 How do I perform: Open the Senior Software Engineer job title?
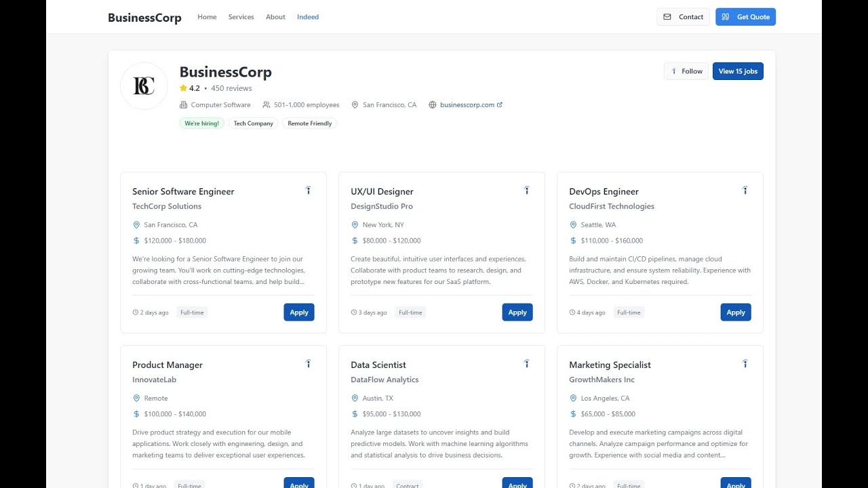(183, 192)
